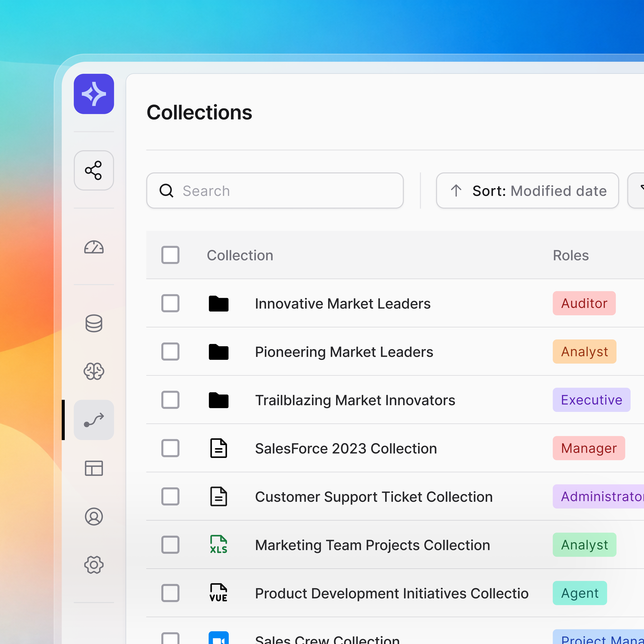Check the Trailblazing Market Innovators row
This screenshot has width=644, height=644.
pyautogui.click(x=170, y=400)
